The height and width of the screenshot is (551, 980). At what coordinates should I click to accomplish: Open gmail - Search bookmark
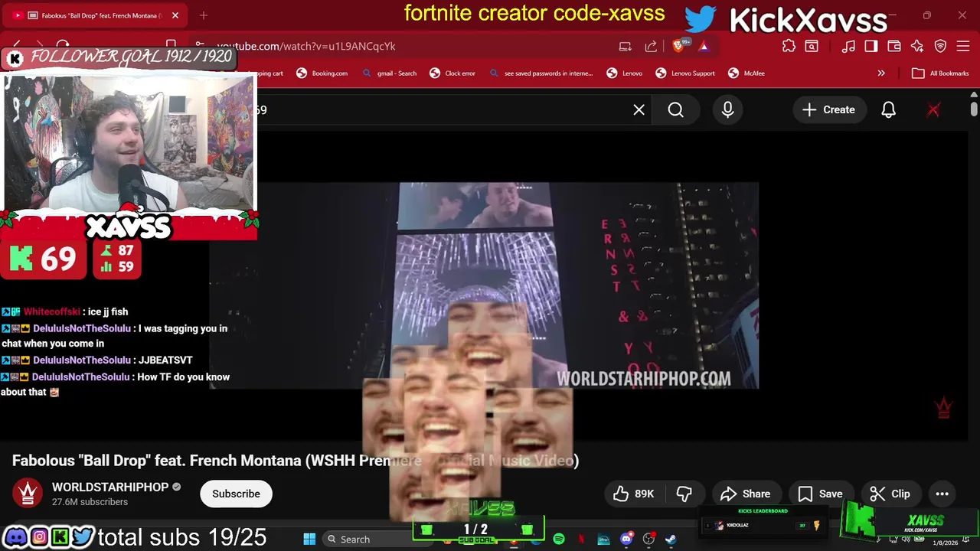pyautogui.click(x=390, y=73)
